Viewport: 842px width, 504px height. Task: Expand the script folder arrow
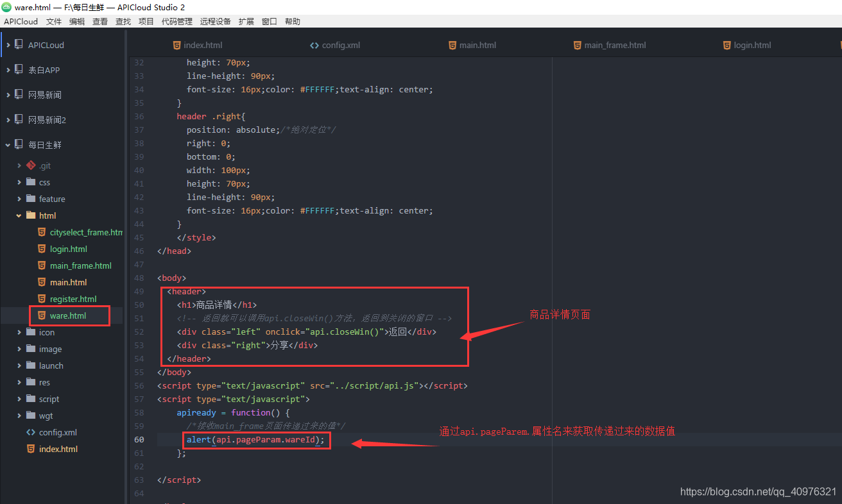coord(19,399)
